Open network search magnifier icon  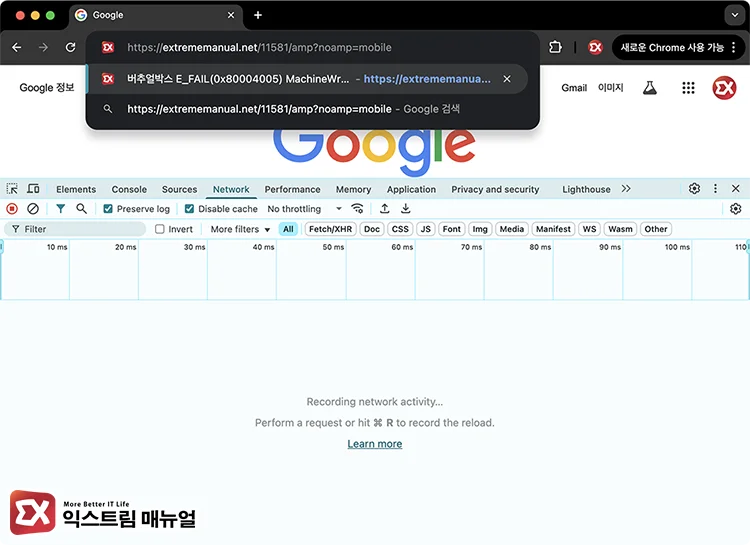(x=81, y=209)
